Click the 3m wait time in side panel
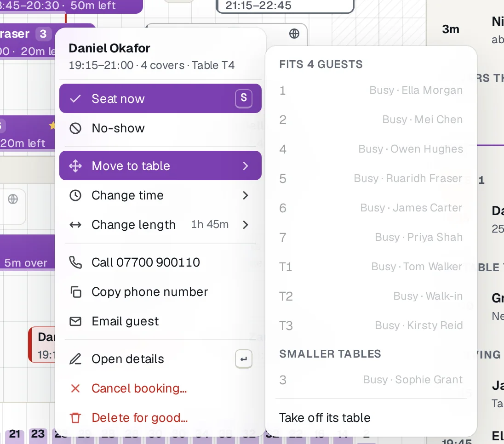The width and height of the screenshot is (504, 444). coord(451,29)
